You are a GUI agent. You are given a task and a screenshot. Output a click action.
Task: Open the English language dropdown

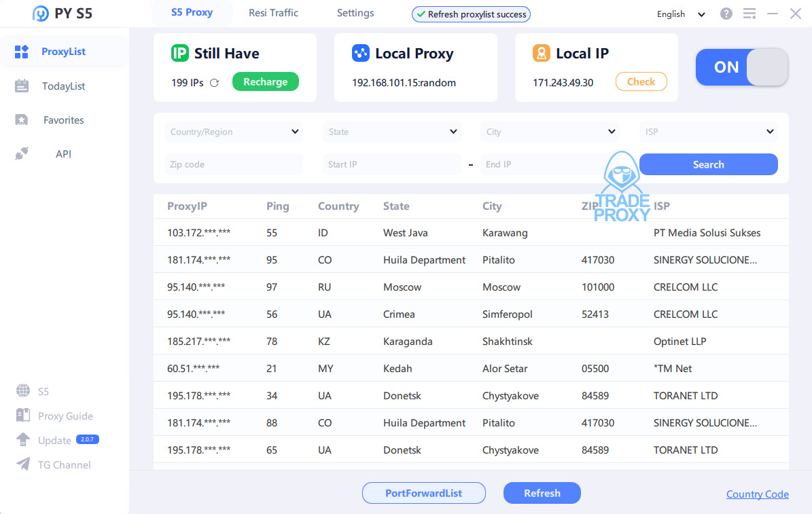coord(681,14)
